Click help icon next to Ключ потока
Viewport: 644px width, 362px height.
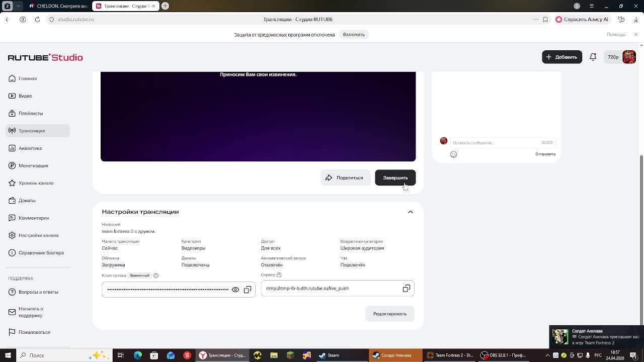(156, 276)
